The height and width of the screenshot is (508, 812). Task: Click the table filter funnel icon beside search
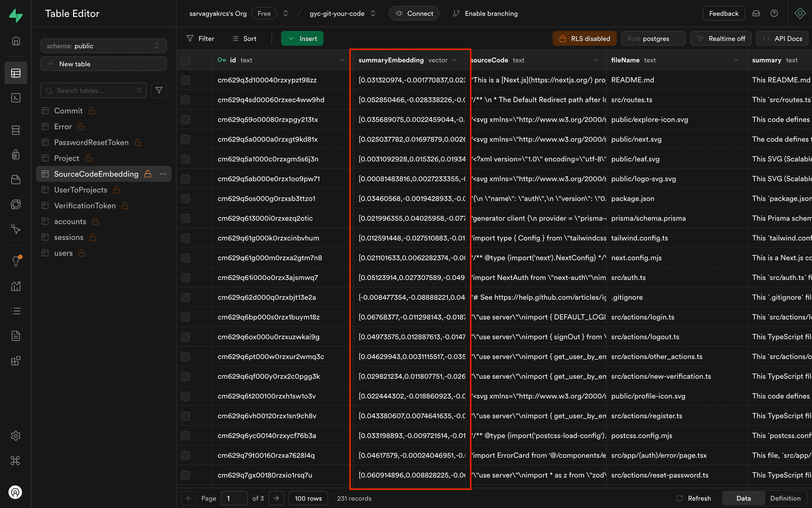pyautogui.click(x=159, y=90)
